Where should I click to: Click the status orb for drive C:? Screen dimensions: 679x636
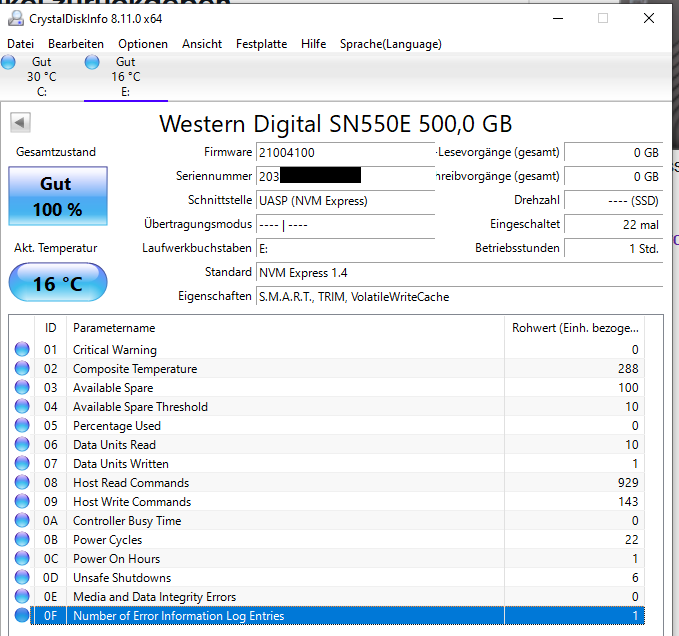click(8, 62)
